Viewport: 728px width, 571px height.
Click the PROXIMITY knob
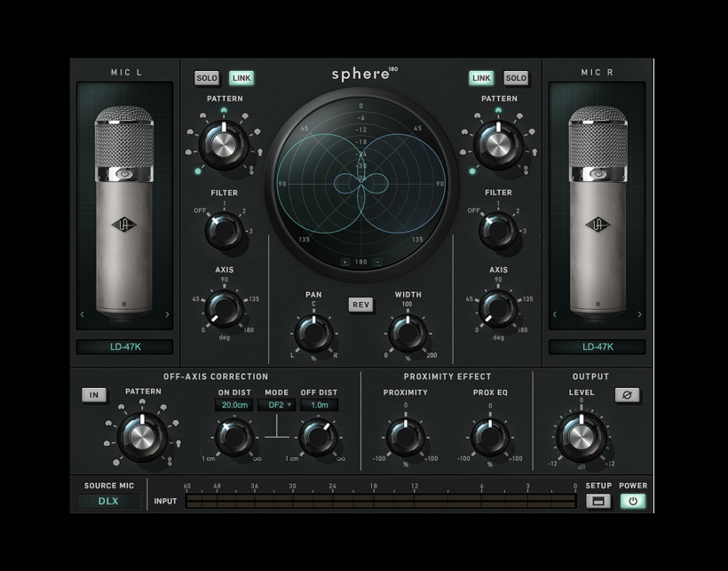click(406, 438)
